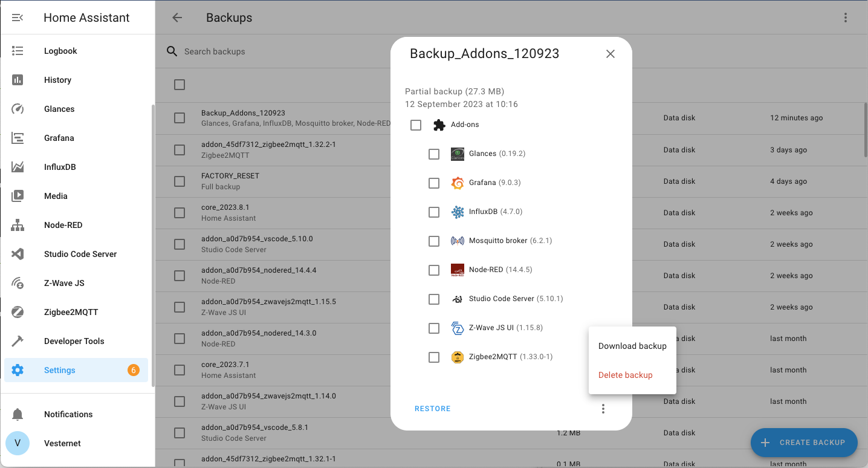Close the Backup_Addons_120923 dialog

[x=611, y=54]
